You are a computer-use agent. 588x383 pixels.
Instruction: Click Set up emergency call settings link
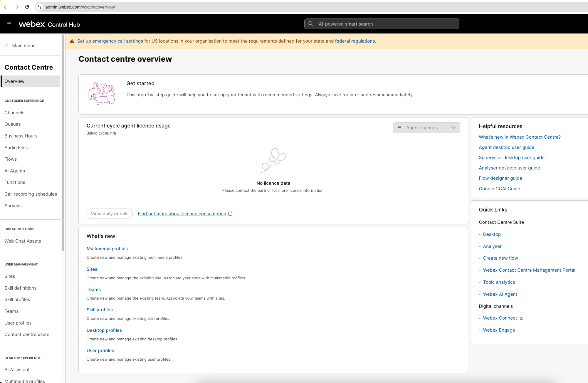110,41
